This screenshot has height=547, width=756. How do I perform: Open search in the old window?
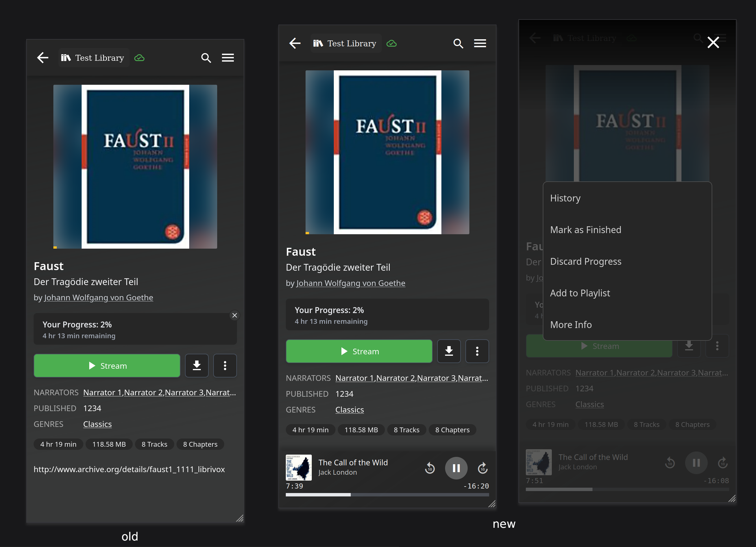(x=206, y=58)
